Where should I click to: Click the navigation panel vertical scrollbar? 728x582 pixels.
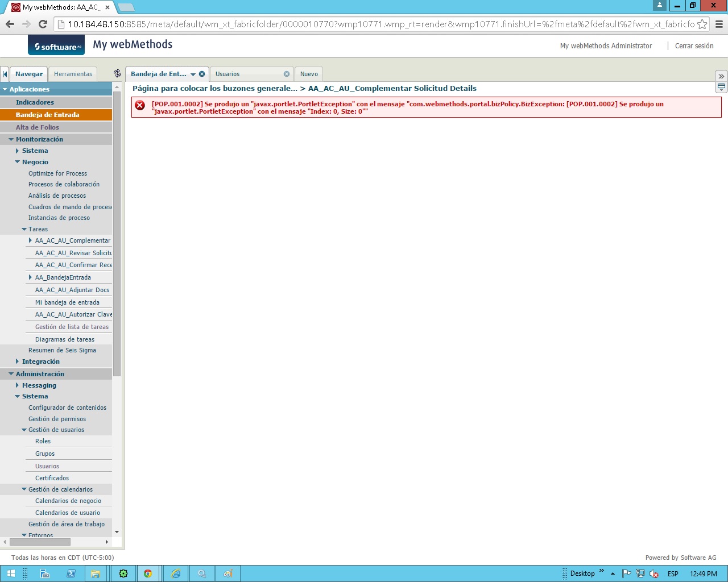pos(117,234)
